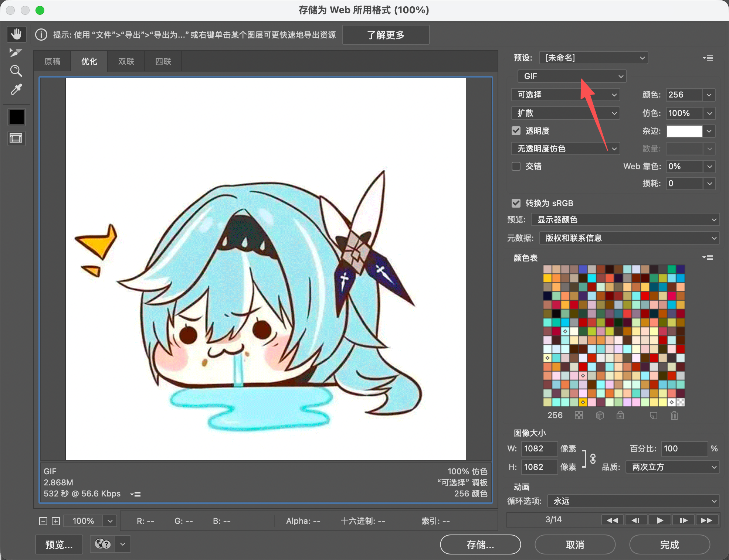Viewport: 729px width, 560px height.
Task: Click the white 杂边 matte swatch
Action: coord(684,131)
